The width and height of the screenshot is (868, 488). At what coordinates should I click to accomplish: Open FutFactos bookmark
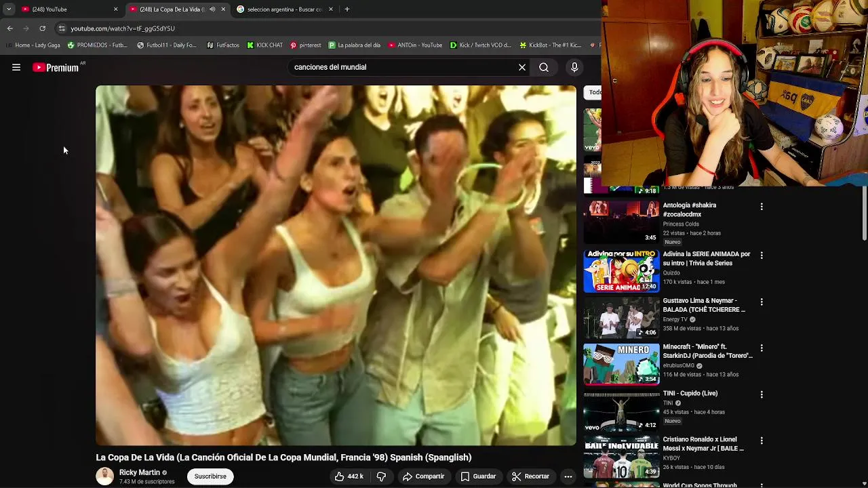pyautogui.click(x=222, y=45)
